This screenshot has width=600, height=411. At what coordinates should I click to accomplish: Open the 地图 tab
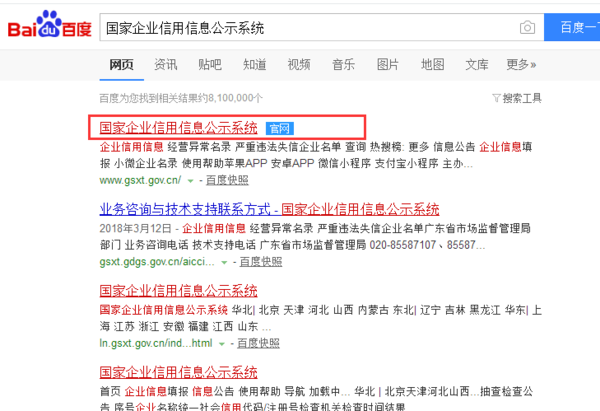(432, 65)
